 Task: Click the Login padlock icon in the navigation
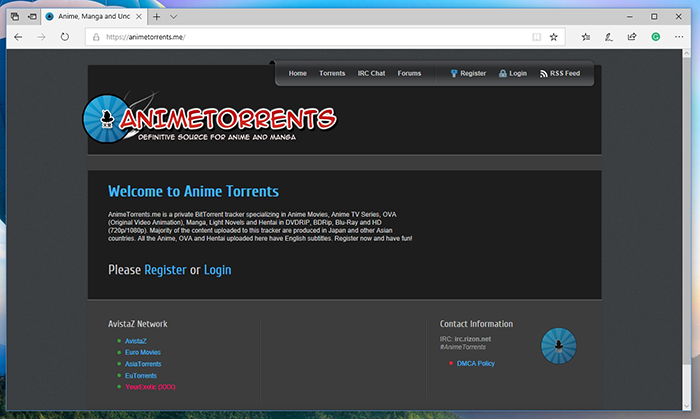pos(503,73)
